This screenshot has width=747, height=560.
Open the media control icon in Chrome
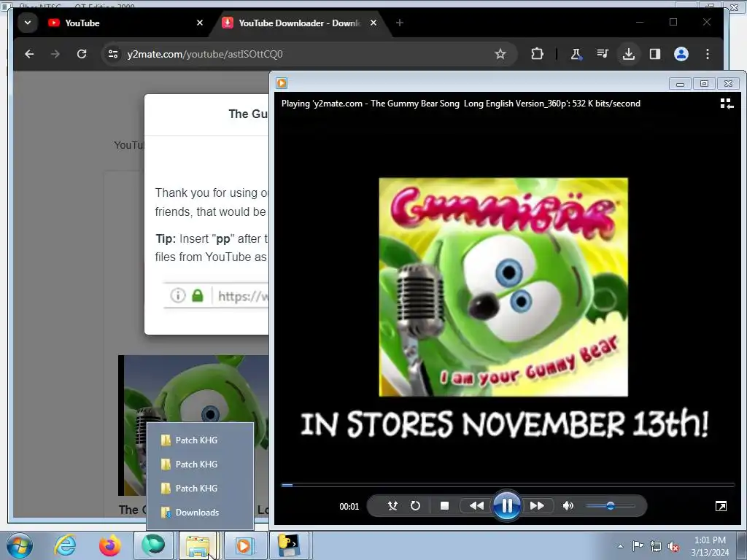[603, 54]
